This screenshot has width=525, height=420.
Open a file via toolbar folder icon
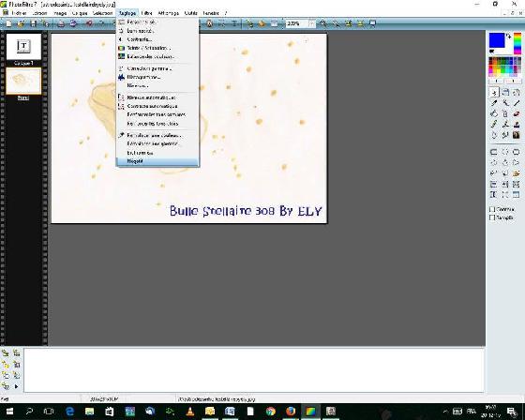coord(21,23)
